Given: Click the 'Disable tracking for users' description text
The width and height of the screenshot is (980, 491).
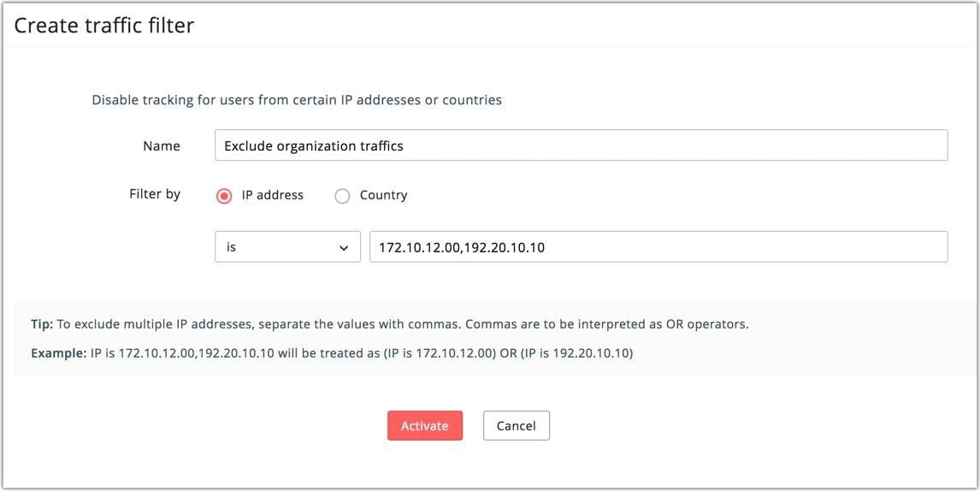Looking at the screenshot, I should coord(297,100).
